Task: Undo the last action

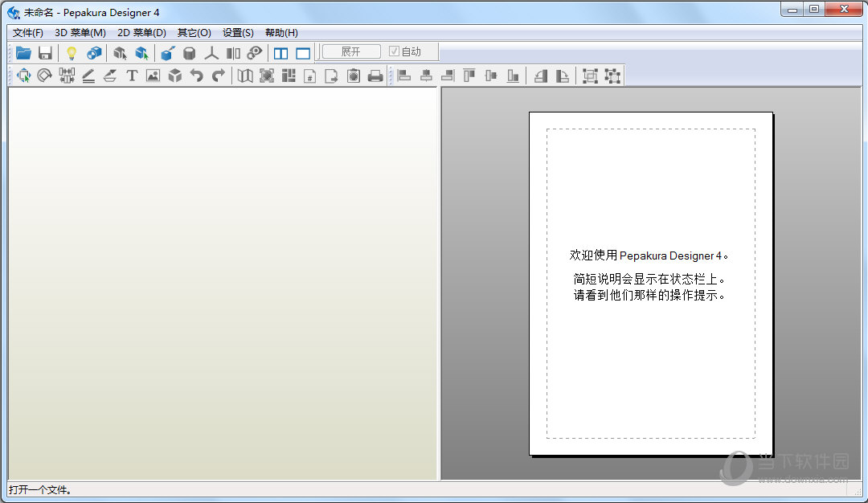Action: coord(197,76)
